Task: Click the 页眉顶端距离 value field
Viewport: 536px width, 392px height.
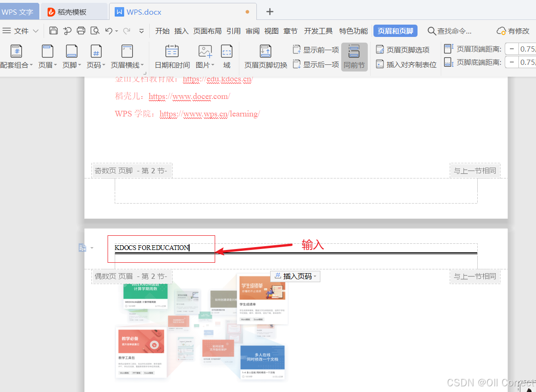Action: point(527,49)
